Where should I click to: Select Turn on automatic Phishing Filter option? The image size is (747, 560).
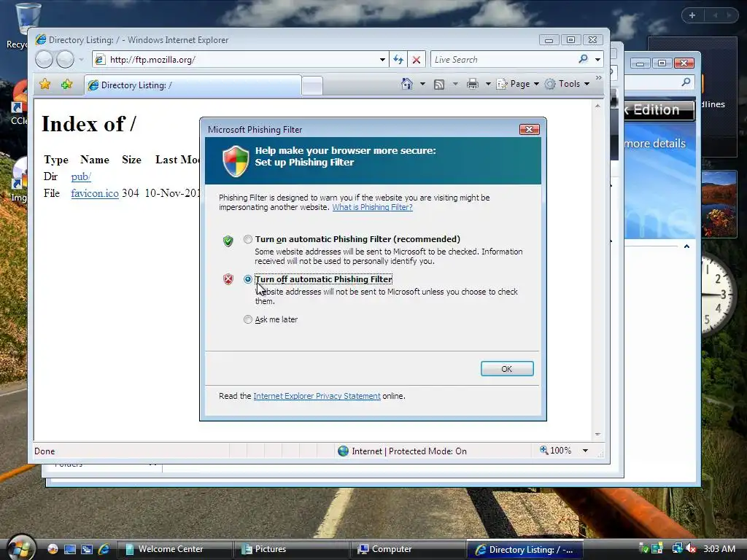pyautogui.click(x=248, y=239)
